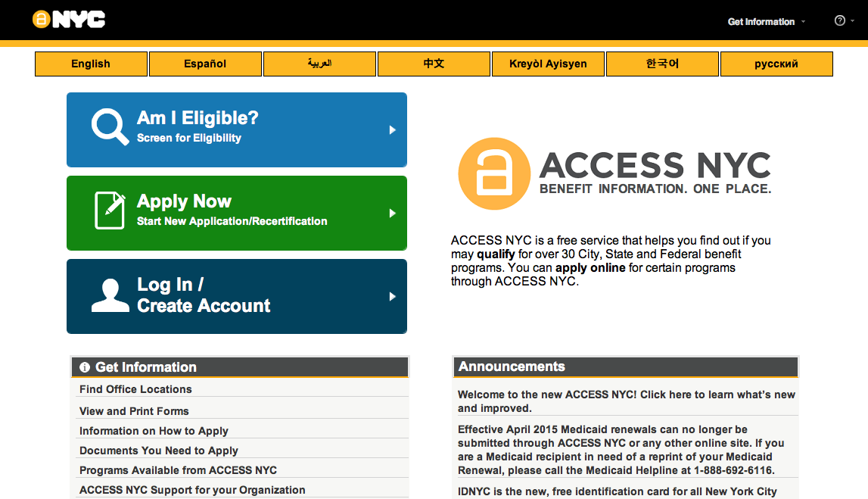868x499 pixels.
Task: Expand the Get Information header dropdown
Action: (x=766, y=22)
